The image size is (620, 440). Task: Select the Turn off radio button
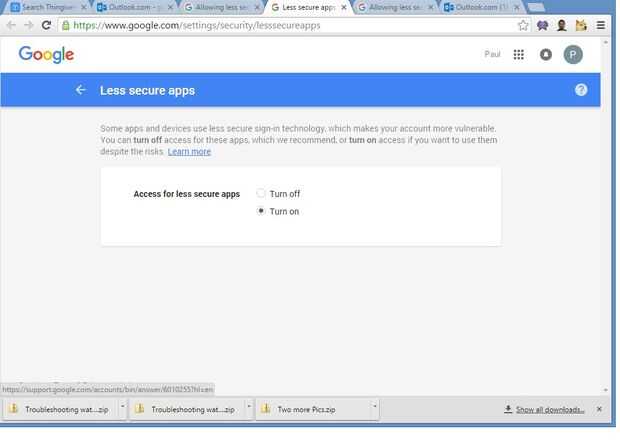(261, 193)
